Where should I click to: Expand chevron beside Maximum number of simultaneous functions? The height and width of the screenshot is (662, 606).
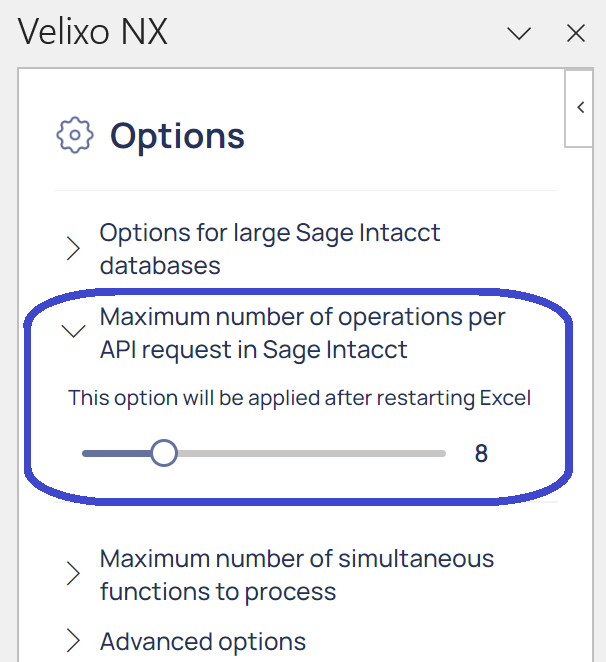(73, 573)
